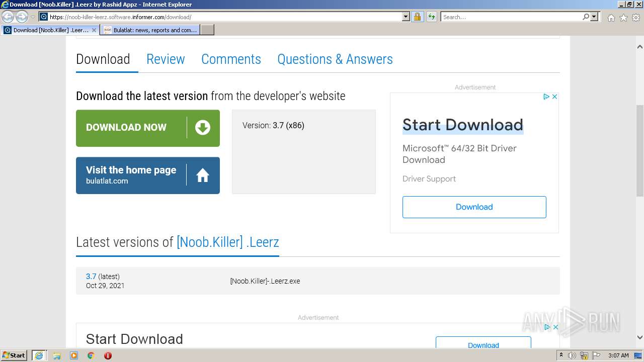Open Windows Explorer folder taskbar icon
Screen dimensions: 644x362
[x=57, y=355]
